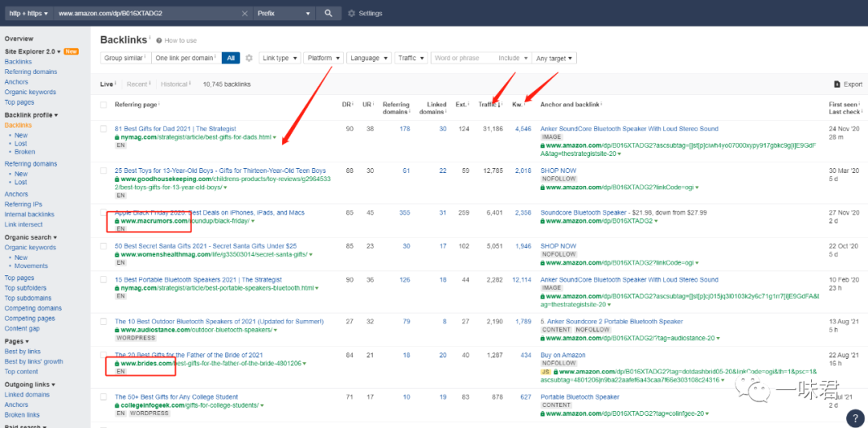This screenshot has width=868, height=428.
Task: Select Group similar option
Action: coord(125,58)
